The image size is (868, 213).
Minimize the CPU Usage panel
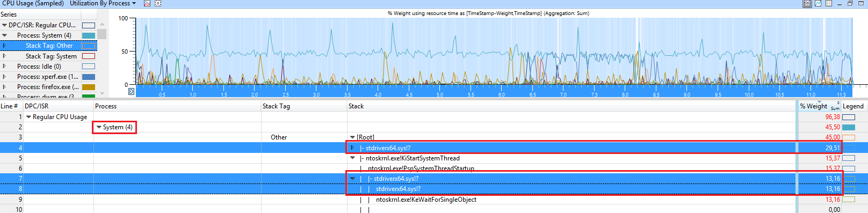[x=840, y=3]
